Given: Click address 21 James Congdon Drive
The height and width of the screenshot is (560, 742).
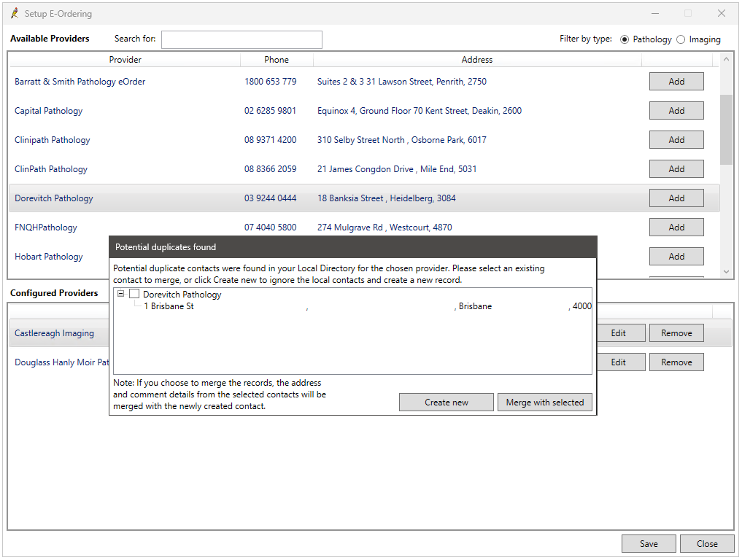Looking at the screenshot, I should [397, 169].
